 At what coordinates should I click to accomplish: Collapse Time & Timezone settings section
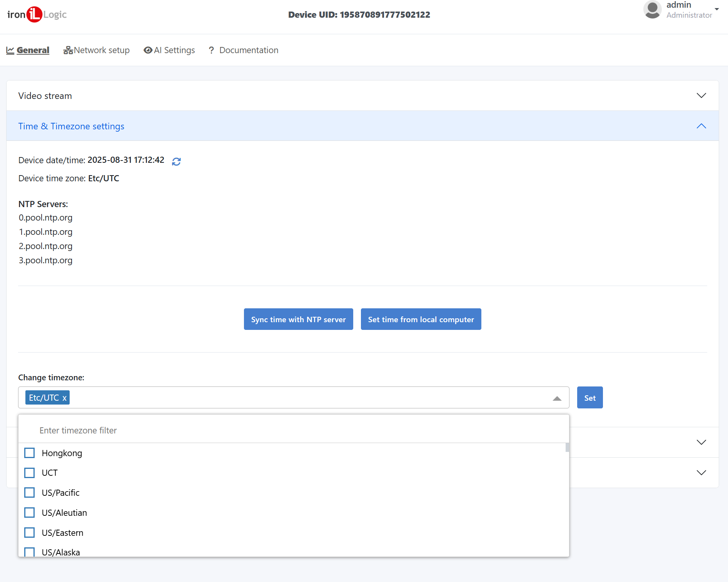pyautogui.click(x=701, y=126)
